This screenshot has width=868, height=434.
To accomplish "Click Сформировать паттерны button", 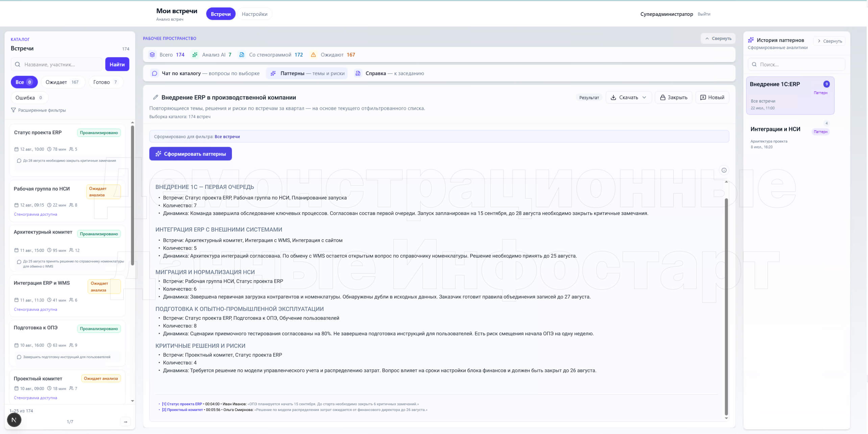I will pos(191,154).
